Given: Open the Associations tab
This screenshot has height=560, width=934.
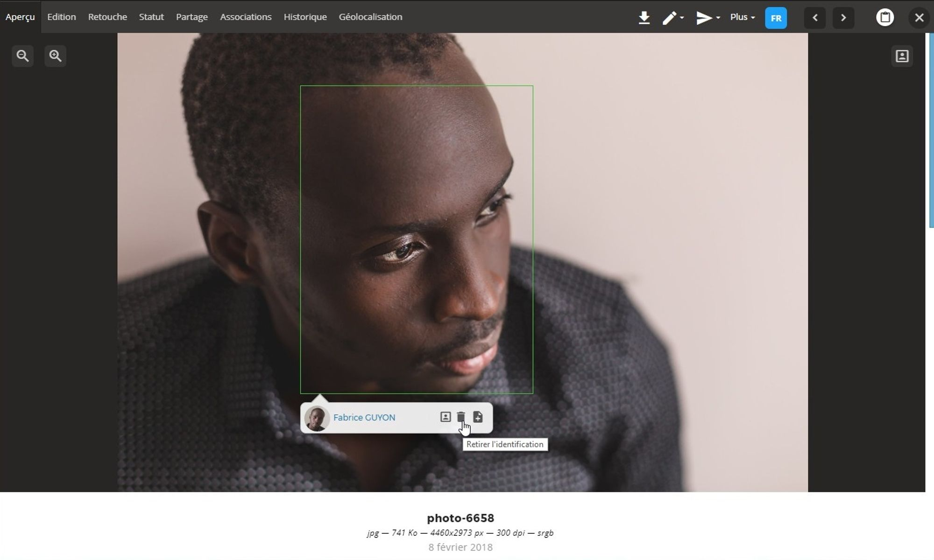Looking at the screenshot, I should (246, 17).
